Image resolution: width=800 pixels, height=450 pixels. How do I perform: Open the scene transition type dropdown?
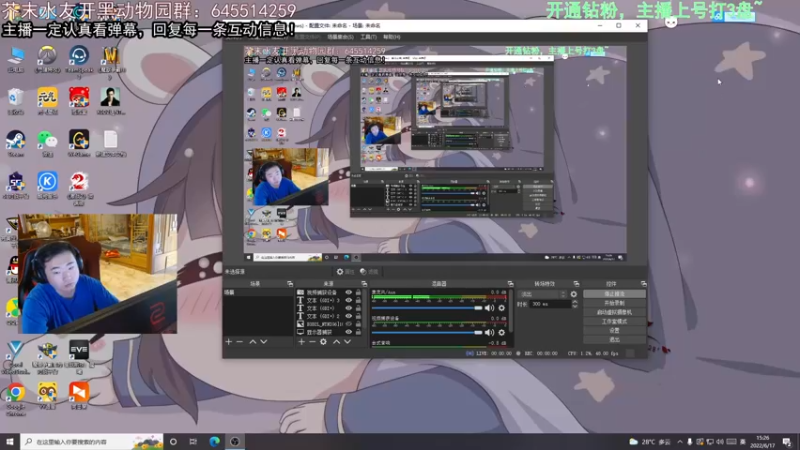[542, 294]
